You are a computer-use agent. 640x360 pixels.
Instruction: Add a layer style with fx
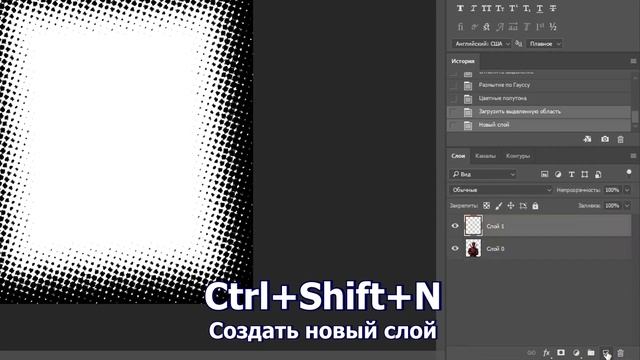pyautogui.click(x=546, y=353)
